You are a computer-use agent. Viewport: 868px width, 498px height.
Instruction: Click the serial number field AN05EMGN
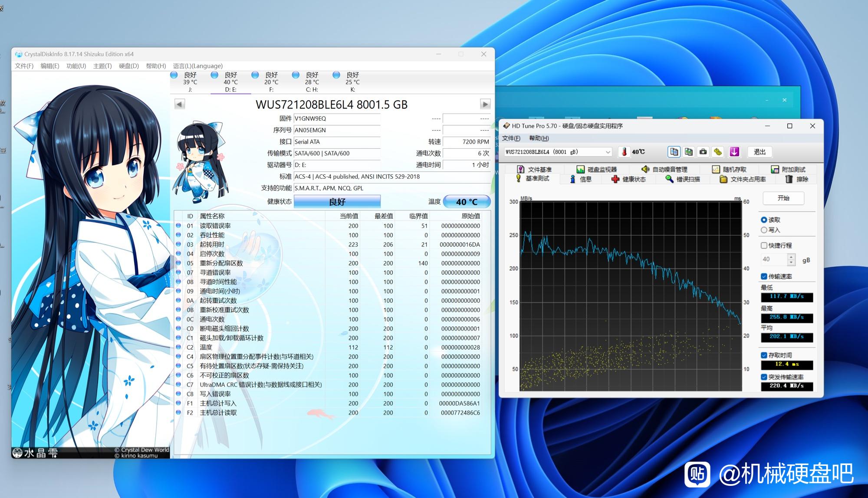[x=337, y=130]
